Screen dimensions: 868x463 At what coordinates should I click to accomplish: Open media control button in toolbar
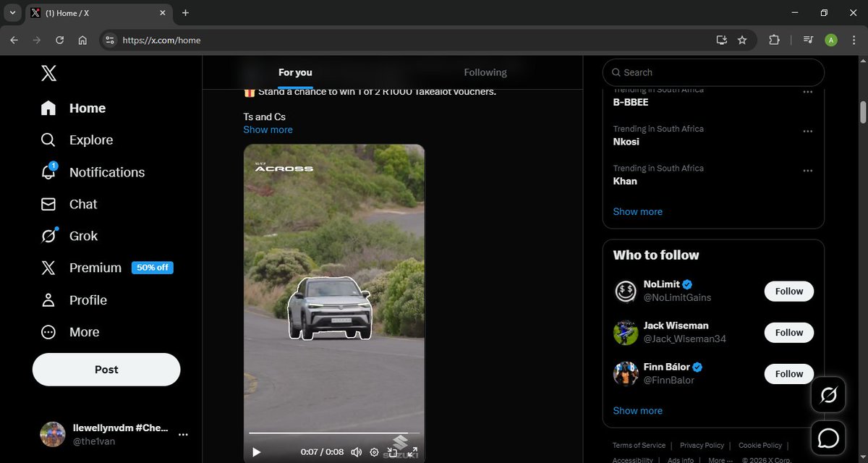(809, 41)
